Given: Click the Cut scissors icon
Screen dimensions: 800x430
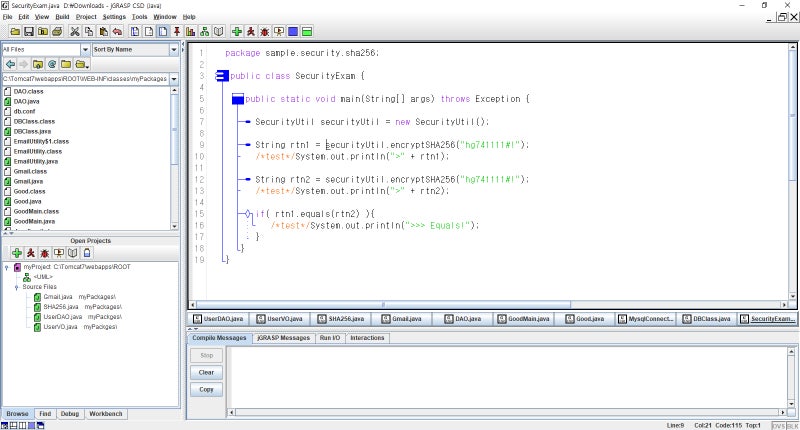Looking at the screenshot, I should 75,31.
